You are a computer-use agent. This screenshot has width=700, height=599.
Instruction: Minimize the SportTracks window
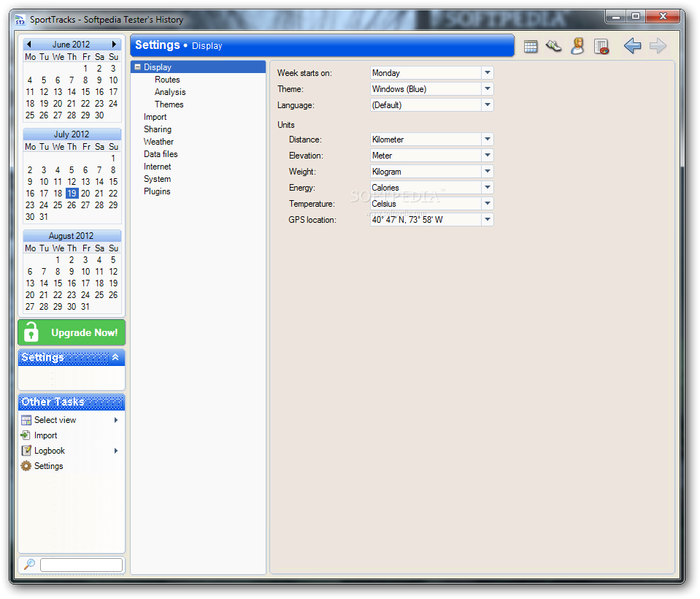(x=616, y=17)
